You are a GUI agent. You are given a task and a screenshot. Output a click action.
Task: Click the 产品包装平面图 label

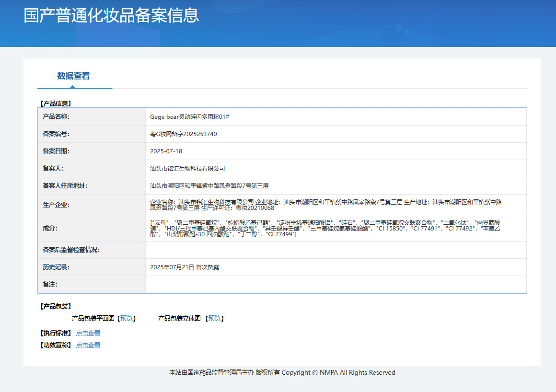(93, 318)
